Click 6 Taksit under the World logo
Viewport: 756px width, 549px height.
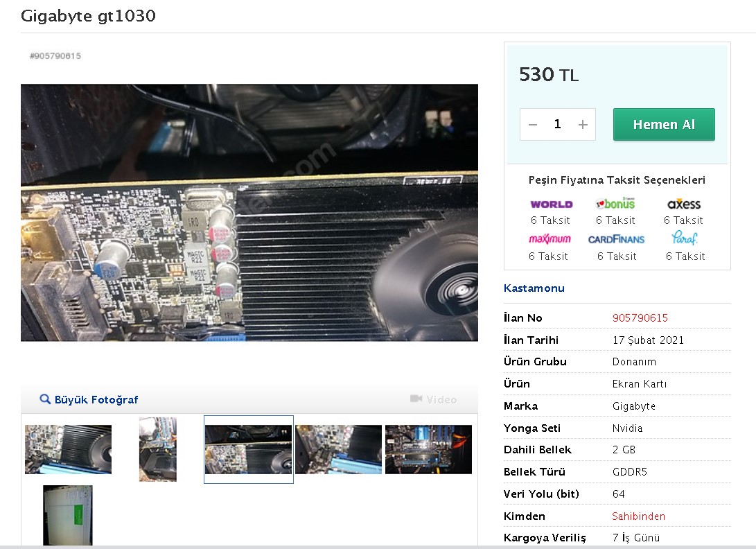[x=550, y=220]
